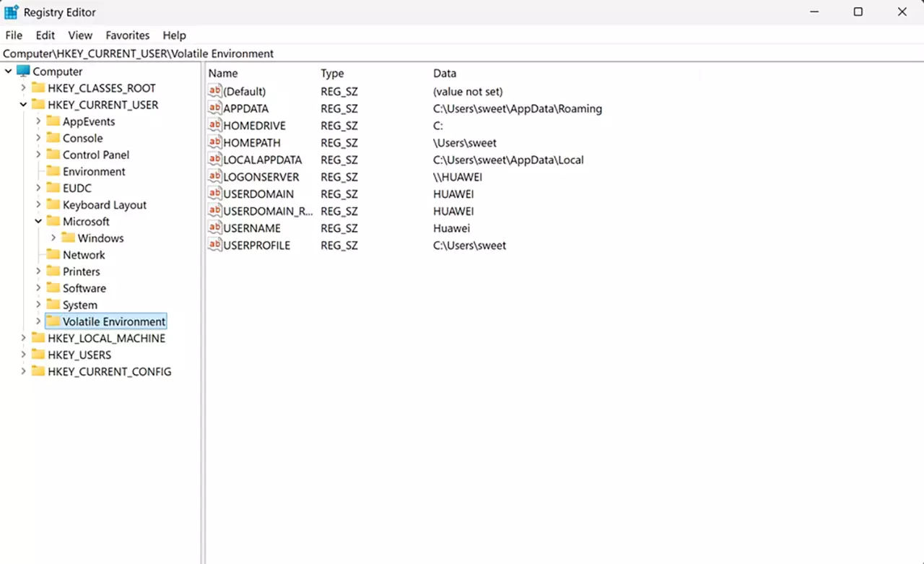Expand the Volatile Environment key

point(38,321)
